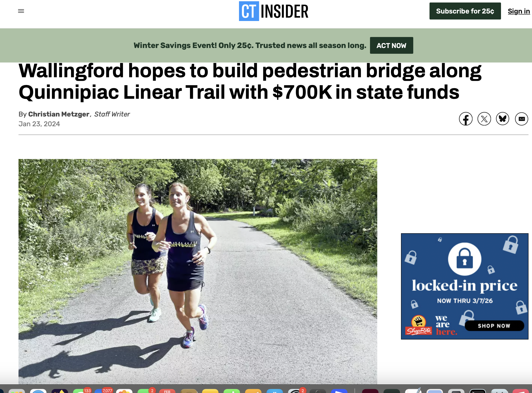Share article on Bluesky

pyautogui.click(x=502, y=119)
